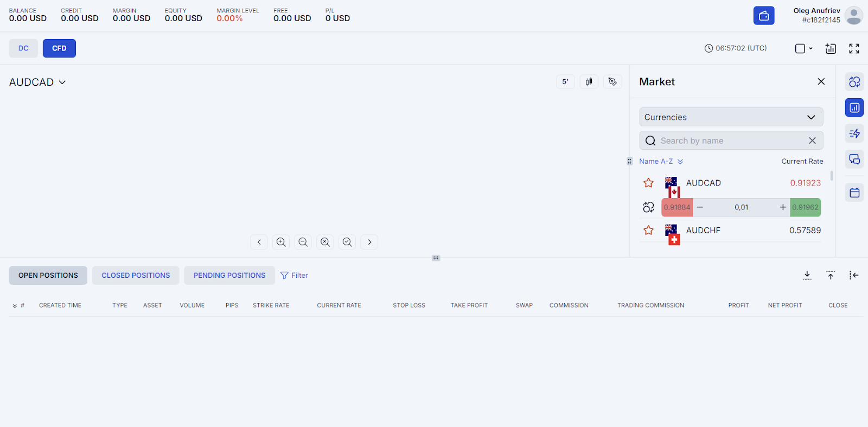The height and width of the screenshot is (427, 868).
Task: Sort by CREATED TIME column
Action: [60, 305]
